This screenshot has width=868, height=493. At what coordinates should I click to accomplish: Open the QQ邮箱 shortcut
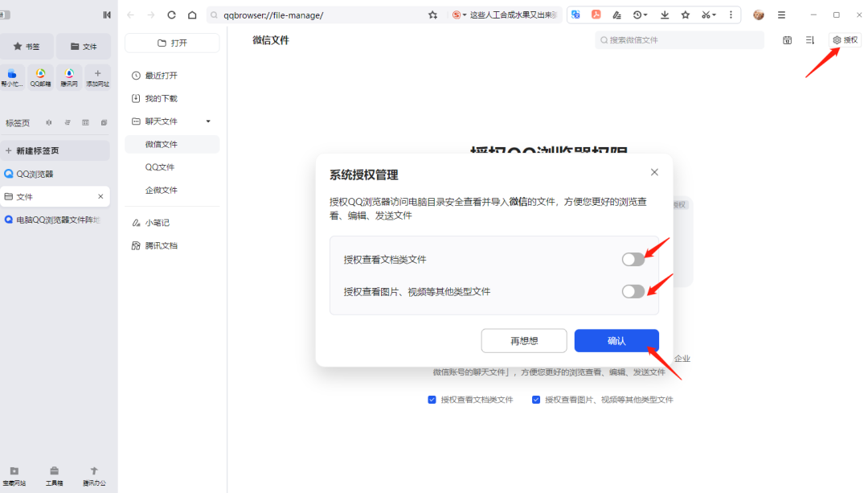coord(40,77)
